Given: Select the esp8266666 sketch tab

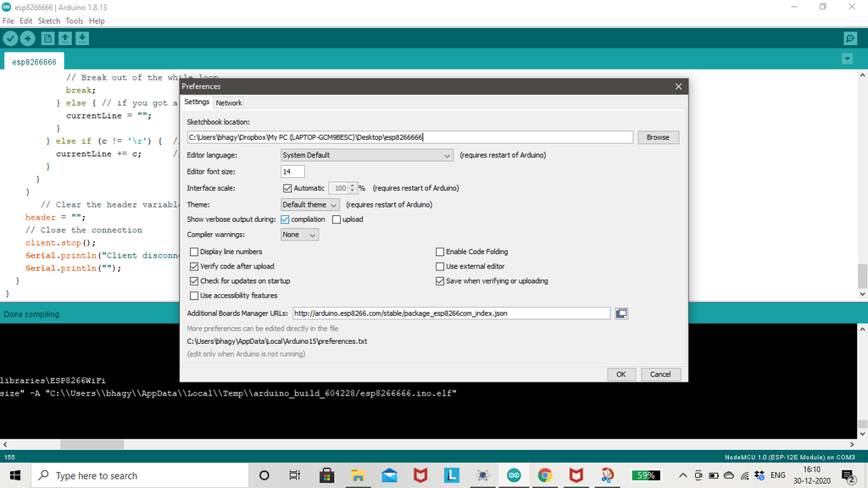Looking at the screenshot, I should pyautogui.click(x=34, y=61).
